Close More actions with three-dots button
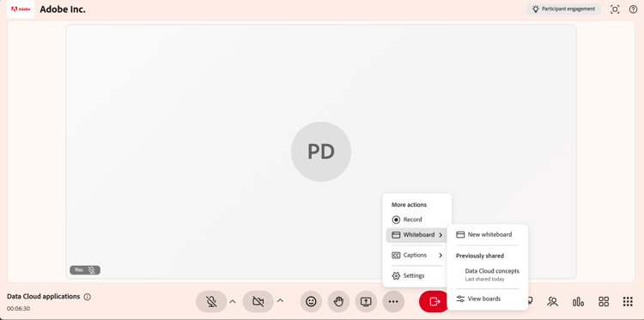 coord(393,301)
